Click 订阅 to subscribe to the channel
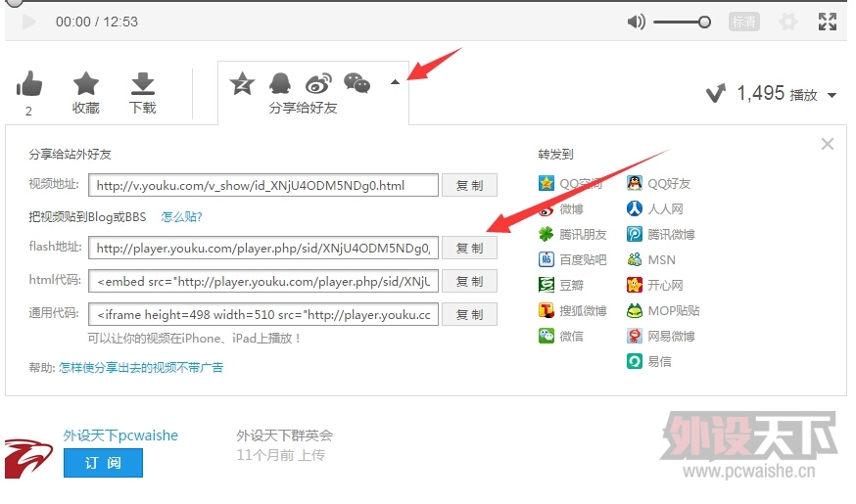856x504 pixels. 103,463
